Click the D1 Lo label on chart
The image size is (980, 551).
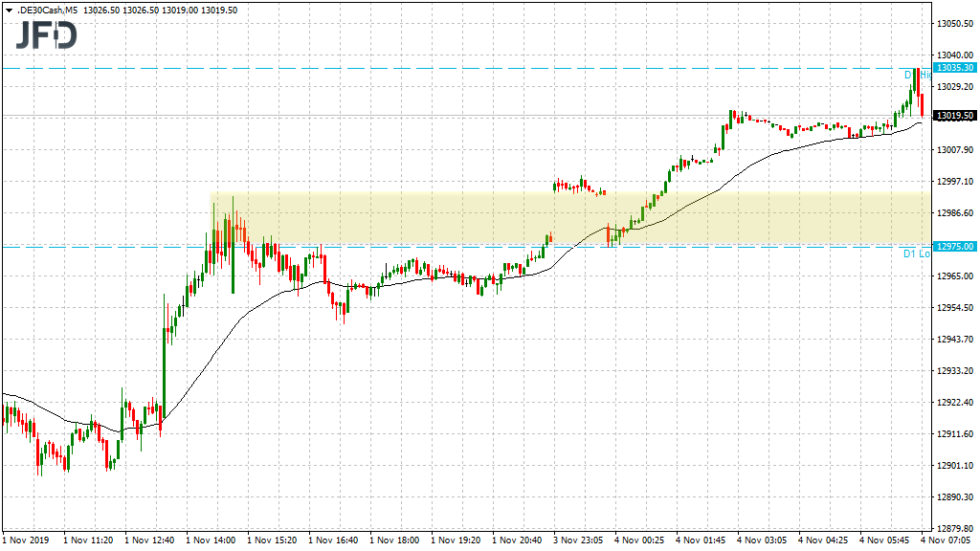coord(916,255)
